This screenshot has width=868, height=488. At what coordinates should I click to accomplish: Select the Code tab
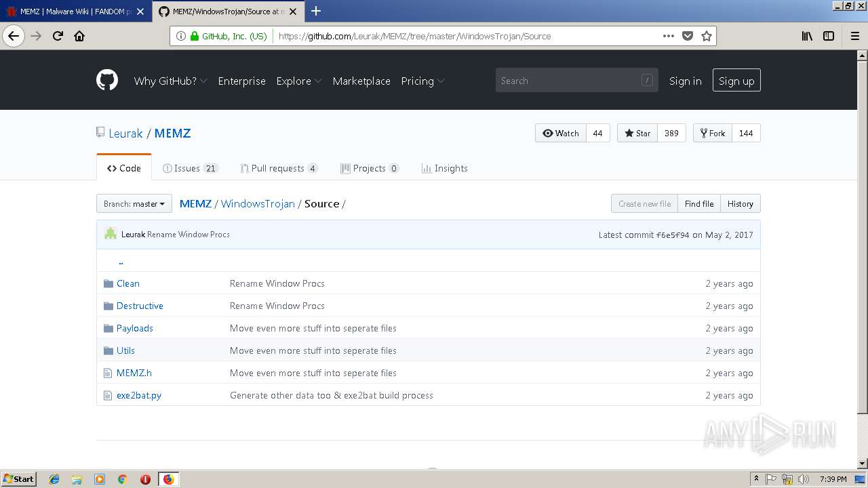pos(124,168)
